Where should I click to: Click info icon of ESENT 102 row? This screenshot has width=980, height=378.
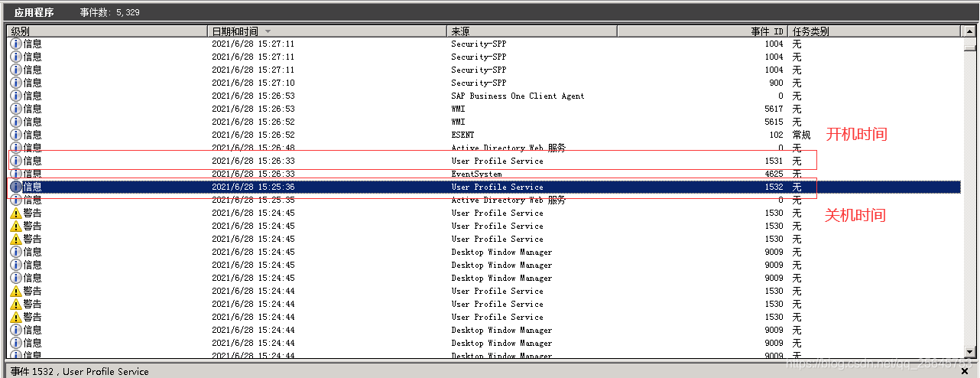tap(16, 135)
